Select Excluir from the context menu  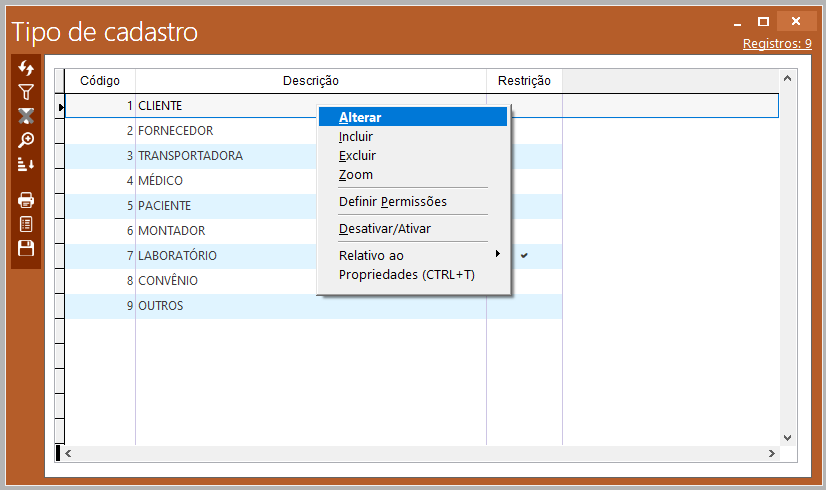(358, 156)
